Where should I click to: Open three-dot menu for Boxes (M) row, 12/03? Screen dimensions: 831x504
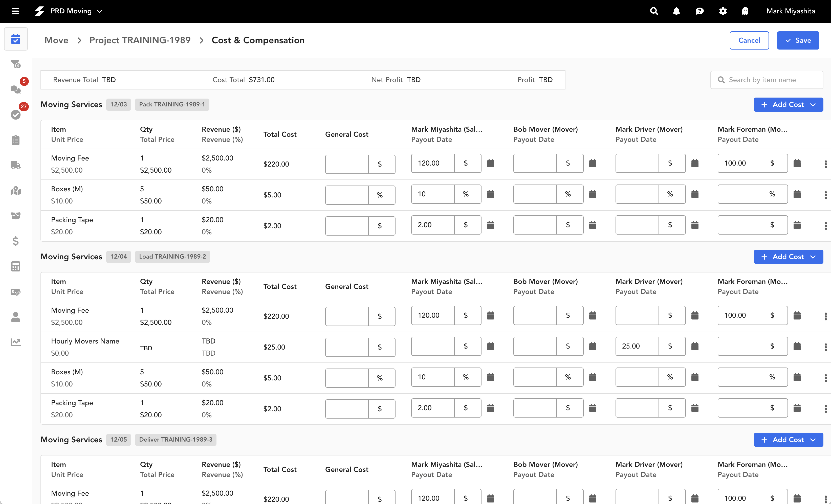coord(825,195)
